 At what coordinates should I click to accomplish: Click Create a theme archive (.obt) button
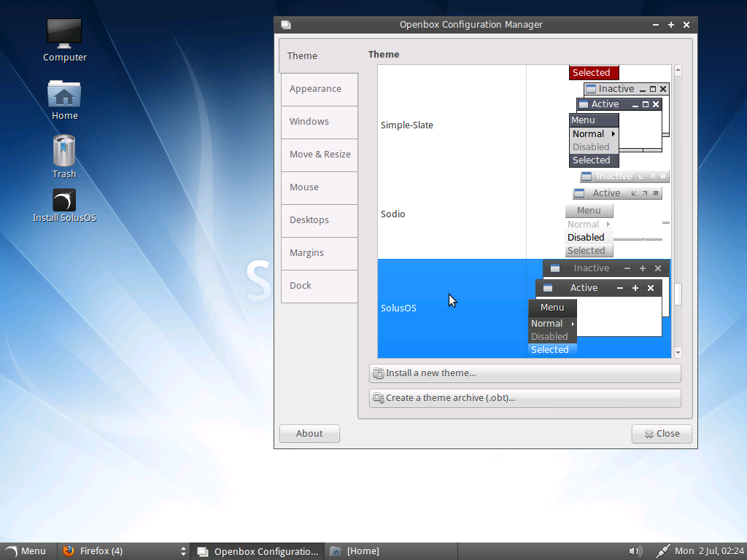click(x=525, y=398)
